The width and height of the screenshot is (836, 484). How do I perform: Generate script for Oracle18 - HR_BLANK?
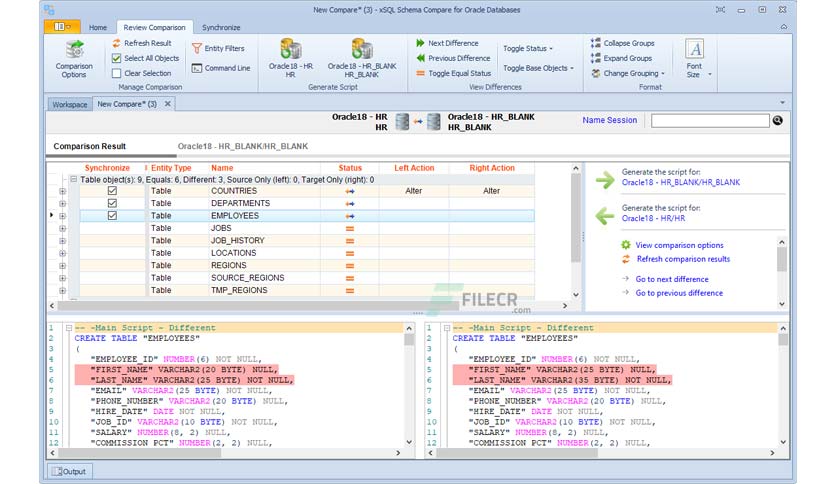361,59
